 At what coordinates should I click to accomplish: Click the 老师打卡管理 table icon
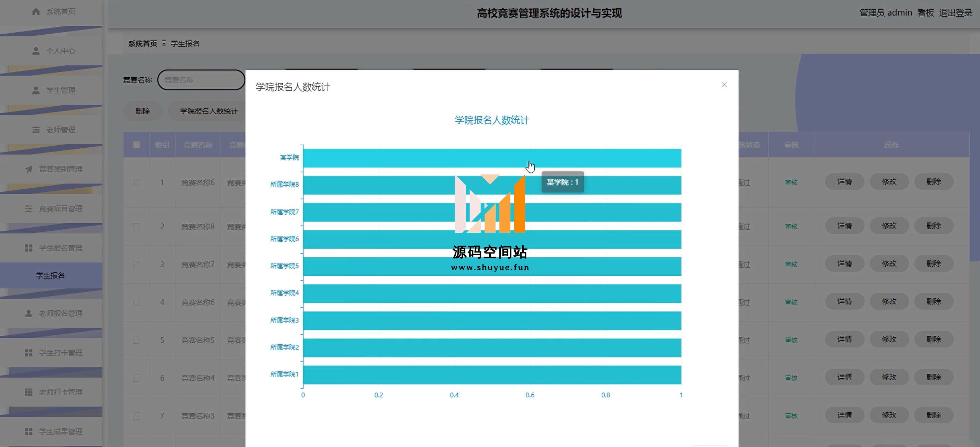tap(28, 392)
